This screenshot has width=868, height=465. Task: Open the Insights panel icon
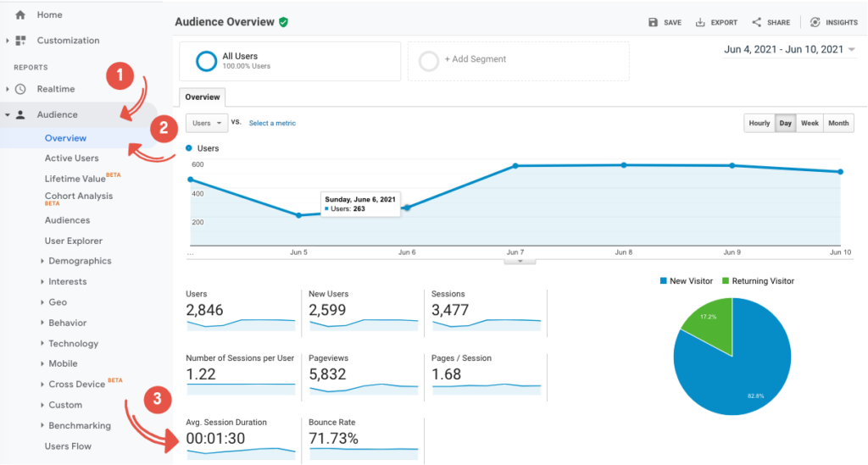(x=815, y=23)
